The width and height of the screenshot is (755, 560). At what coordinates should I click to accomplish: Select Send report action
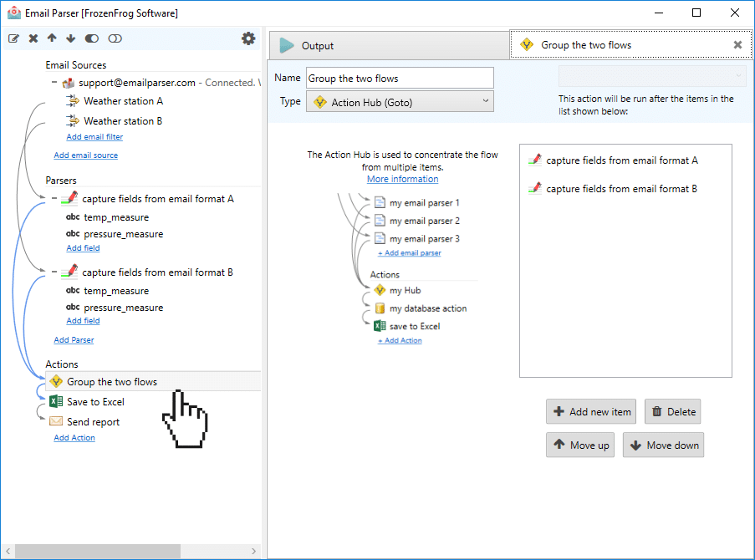93,422
